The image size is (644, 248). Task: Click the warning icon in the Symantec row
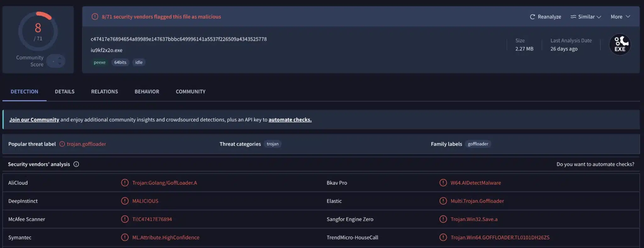125,237
